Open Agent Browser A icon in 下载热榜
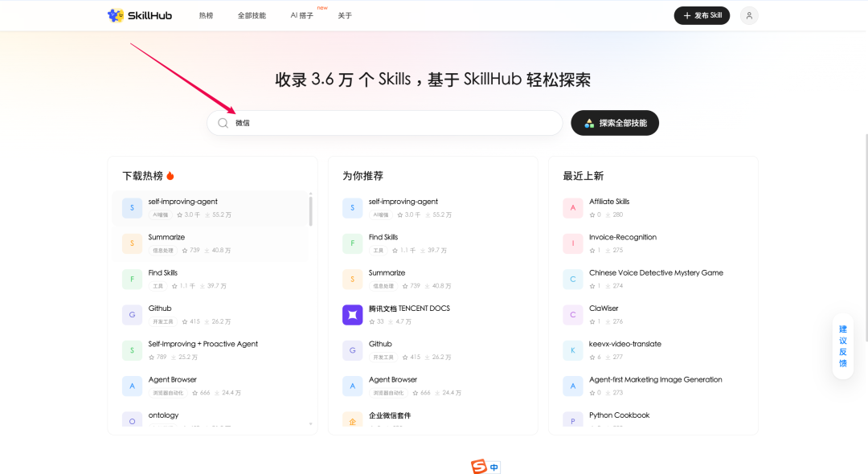The image size is (868, 474). (x=132, y=386)
